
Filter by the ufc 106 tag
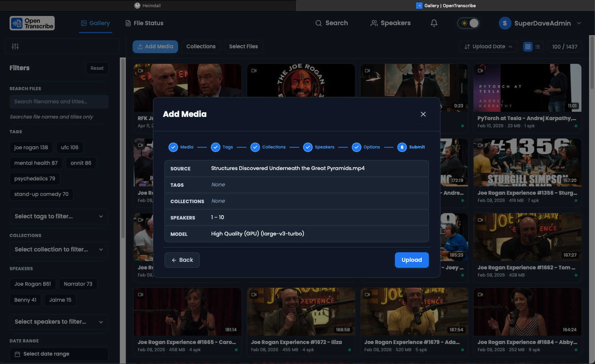69,147
